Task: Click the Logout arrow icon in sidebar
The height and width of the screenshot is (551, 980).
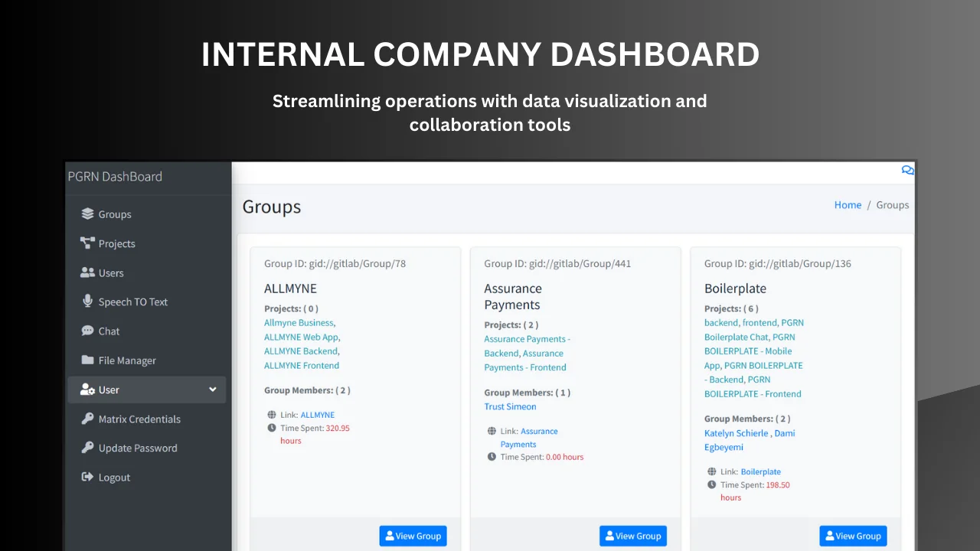Action: click(87, 477)
